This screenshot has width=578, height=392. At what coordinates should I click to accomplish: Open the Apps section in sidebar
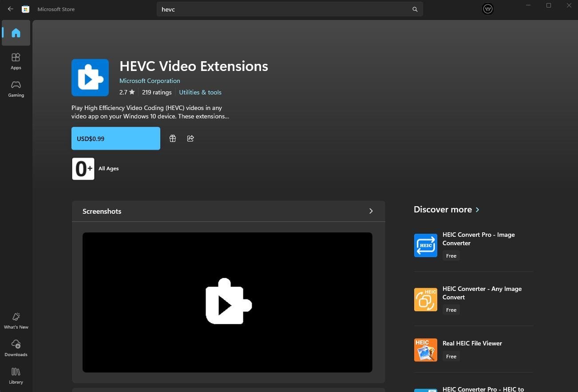click(16, 61)
